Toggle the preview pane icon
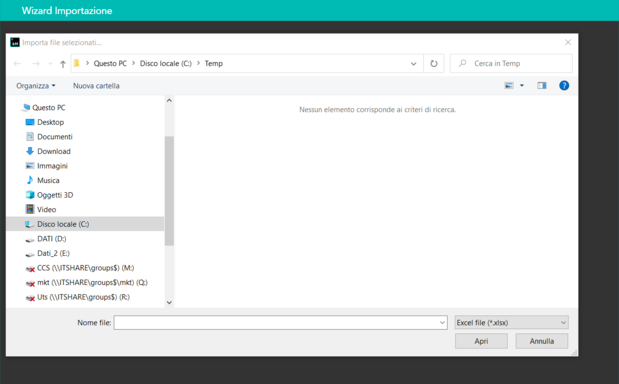This screenshot has height=384, width=619. pyautogui.click(x=542, y=85)
